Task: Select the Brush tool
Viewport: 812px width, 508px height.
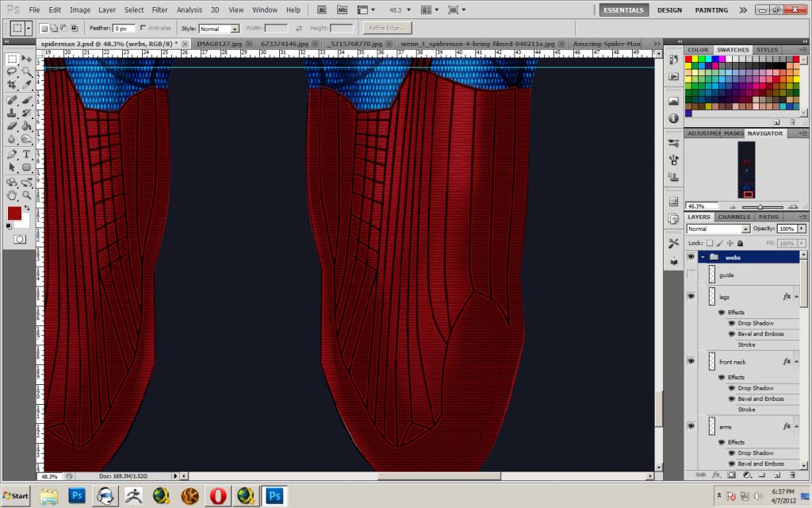Action: [x=26, y=100]
